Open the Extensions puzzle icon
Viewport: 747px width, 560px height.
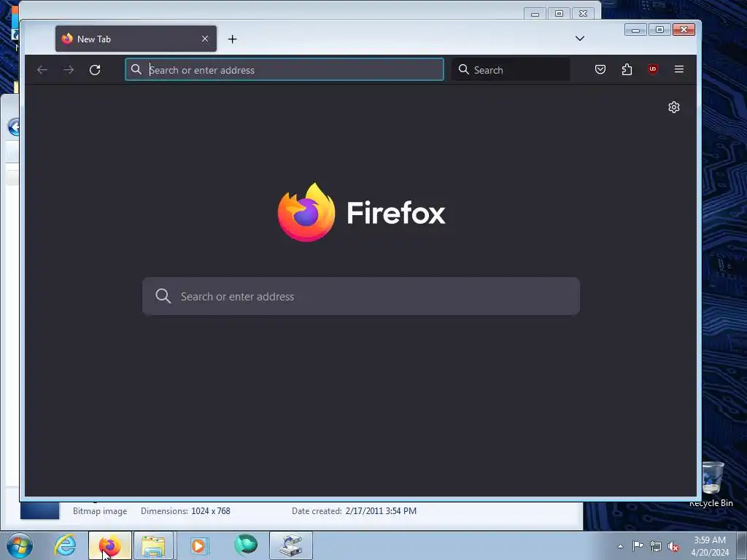(627, 69)
